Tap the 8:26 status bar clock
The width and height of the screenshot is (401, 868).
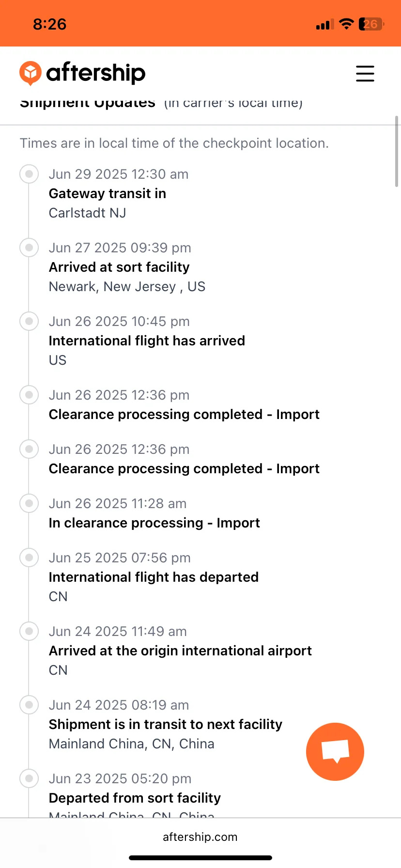(x=49, y=24)
